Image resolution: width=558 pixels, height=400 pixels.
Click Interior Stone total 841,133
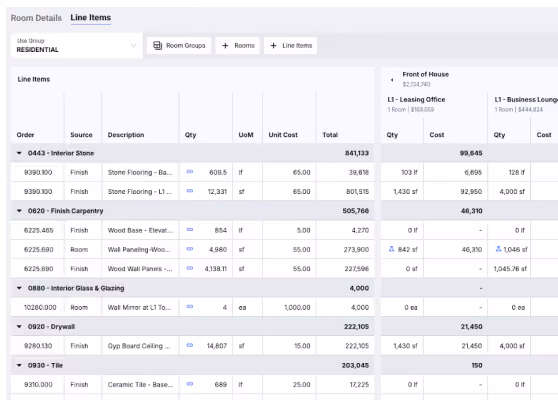pos(357,153)
